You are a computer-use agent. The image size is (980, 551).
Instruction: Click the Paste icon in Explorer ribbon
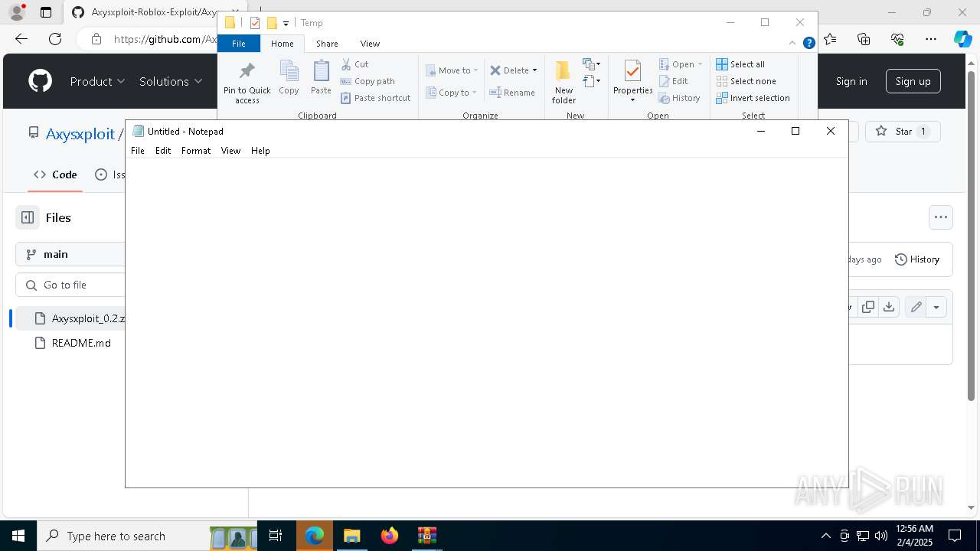pyautogui.click(x=321, y=78)
